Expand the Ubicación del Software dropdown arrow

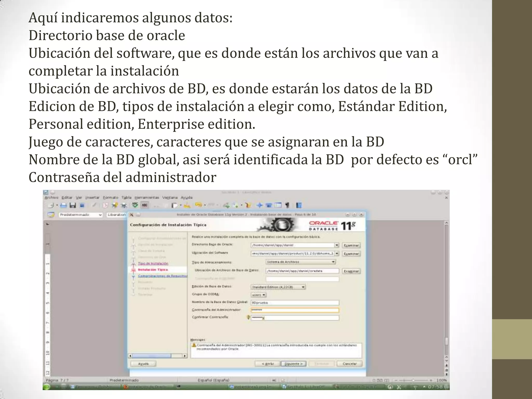point(337,253)
